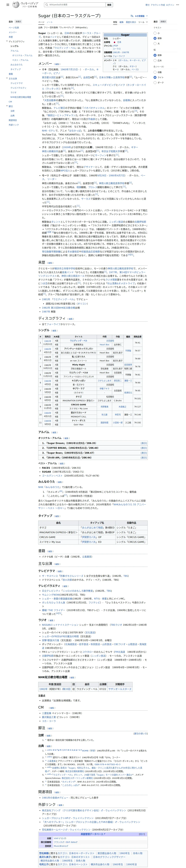The image size is (186, 868).
Task: Show details for the 29:00 AM album
Action: 144,458
